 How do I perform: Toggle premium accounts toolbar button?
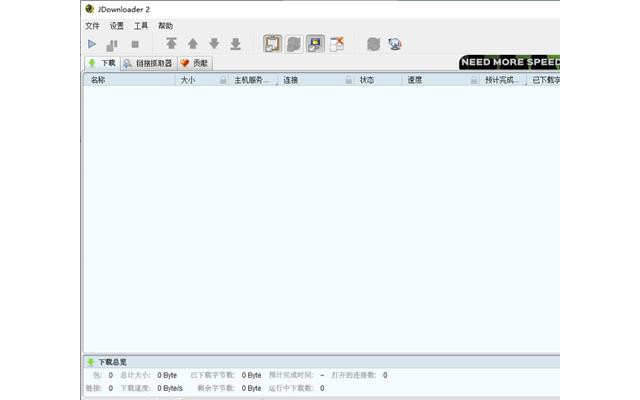(315, 44)
